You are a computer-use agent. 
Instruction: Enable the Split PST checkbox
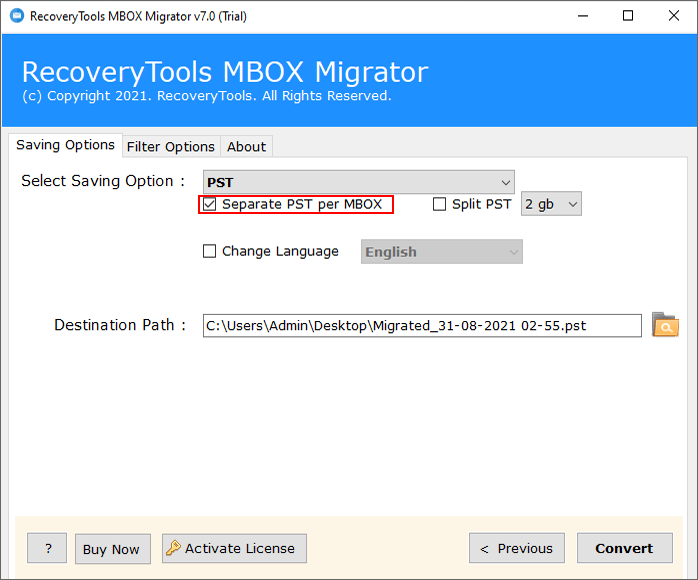pyautogui.click(x=439, y=204)
